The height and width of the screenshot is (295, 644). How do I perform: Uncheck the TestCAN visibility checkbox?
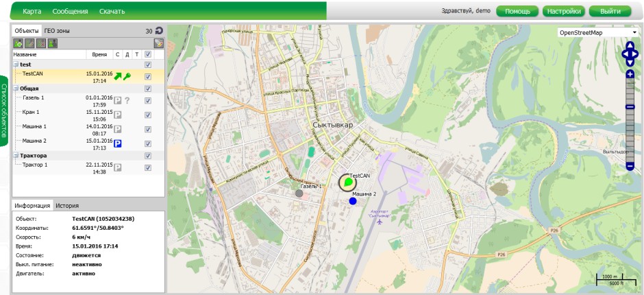(148, 77)
